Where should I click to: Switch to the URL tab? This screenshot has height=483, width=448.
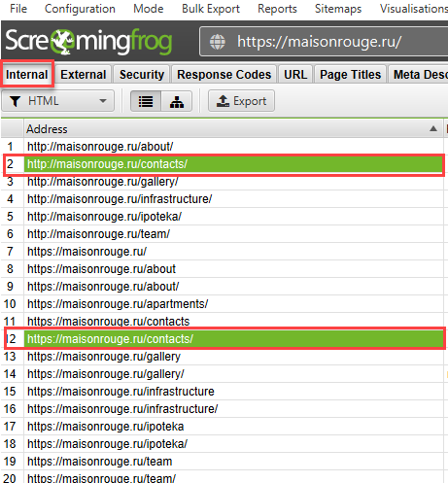point(295,75)
